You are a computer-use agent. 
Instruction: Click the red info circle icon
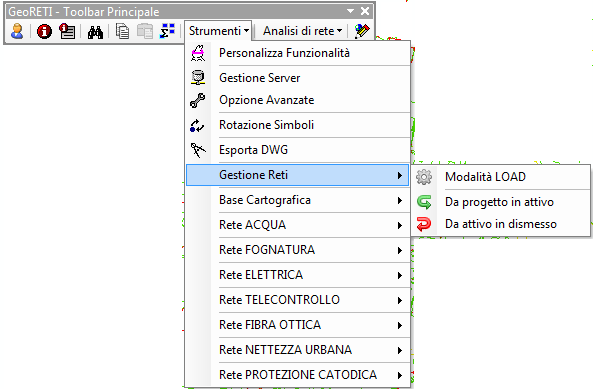44,31
